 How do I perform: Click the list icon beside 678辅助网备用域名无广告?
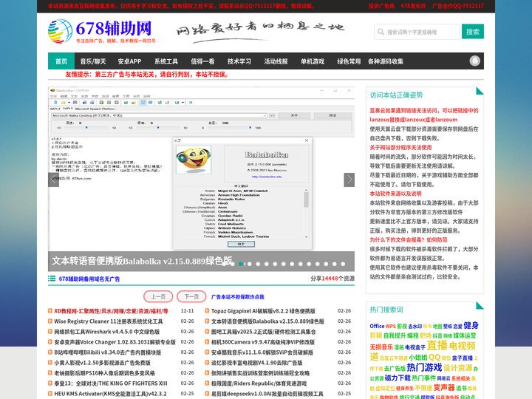pos(52,279)
